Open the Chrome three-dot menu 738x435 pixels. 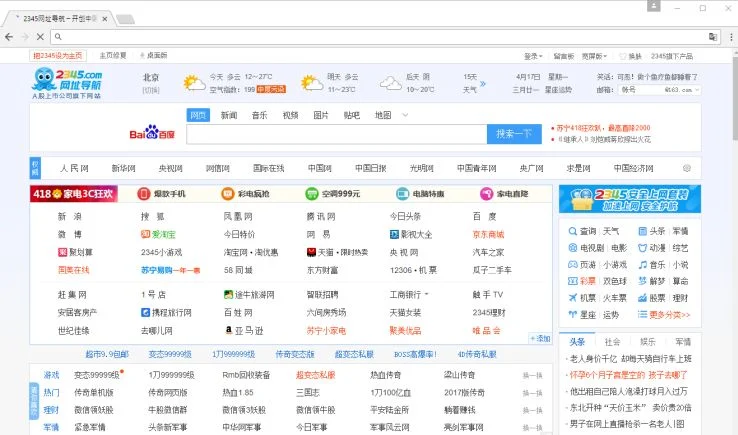tap(731, 37)
